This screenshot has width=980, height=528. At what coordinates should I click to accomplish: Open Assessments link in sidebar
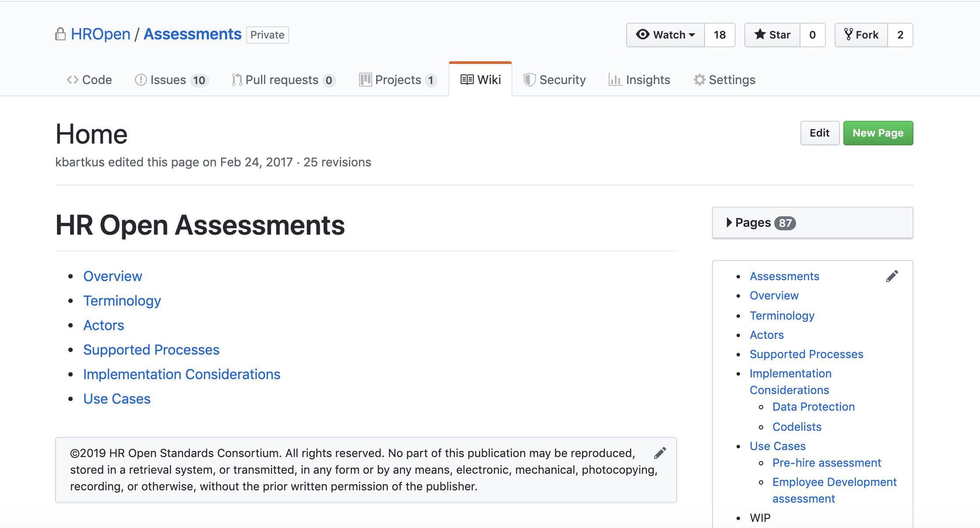tap(784, 276)
